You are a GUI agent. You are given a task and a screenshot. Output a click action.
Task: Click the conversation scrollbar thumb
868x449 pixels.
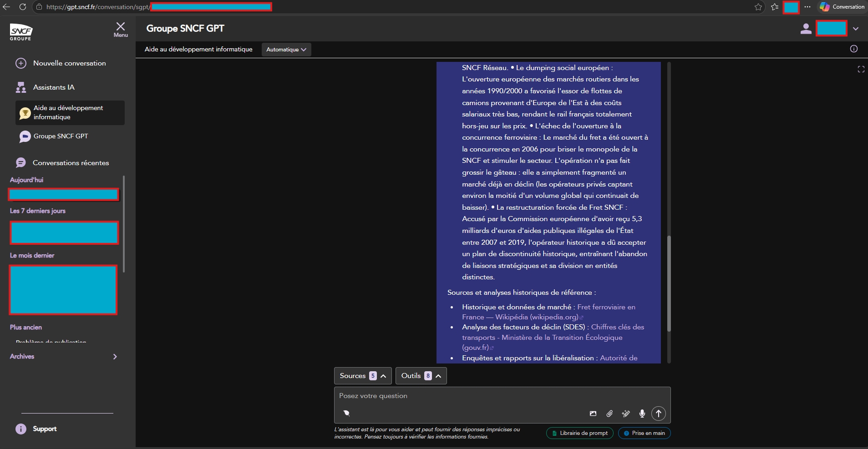[x=669, y=283]
